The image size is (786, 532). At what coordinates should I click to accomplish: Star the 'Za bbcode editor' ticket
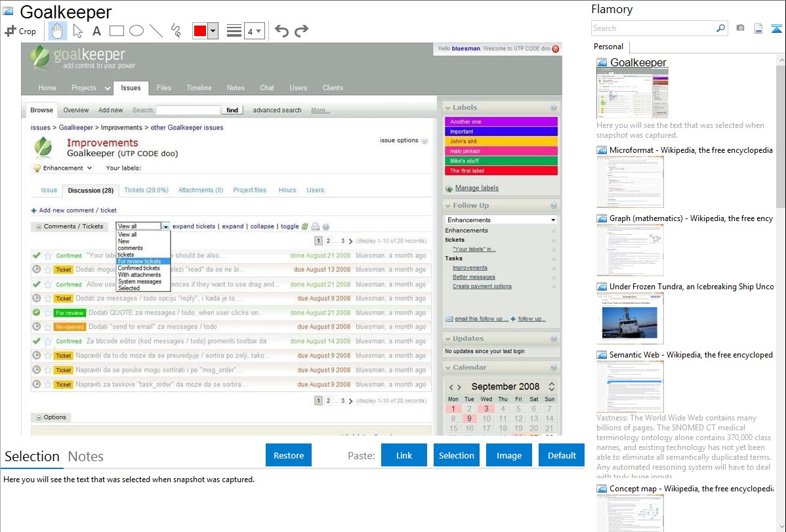tap(48, 342)
